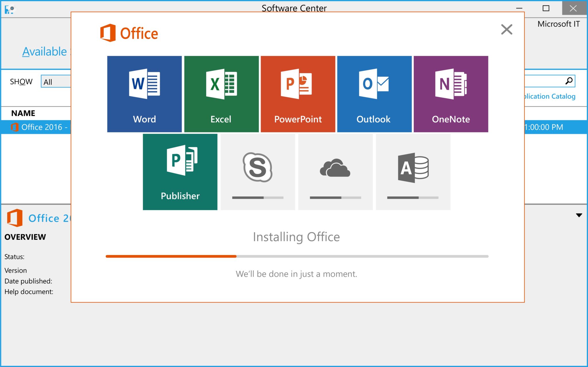
Task: Click the main Installing Office progress bar
Action: coord(297,256)
